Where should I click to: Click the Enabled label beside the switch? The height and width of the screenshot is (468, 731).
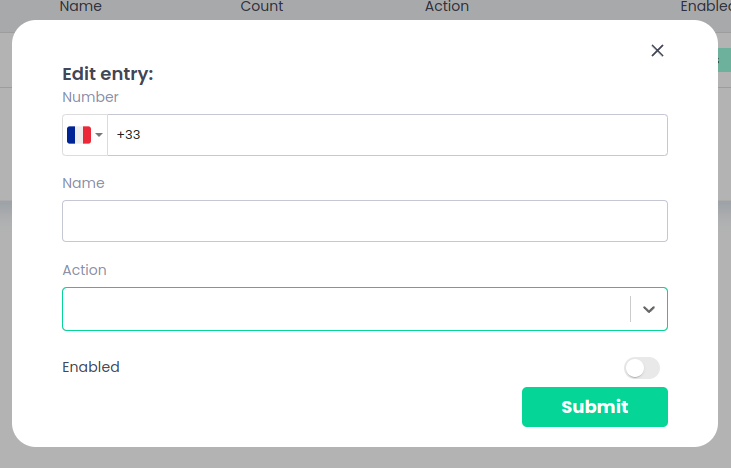click(x=91, y=367)
